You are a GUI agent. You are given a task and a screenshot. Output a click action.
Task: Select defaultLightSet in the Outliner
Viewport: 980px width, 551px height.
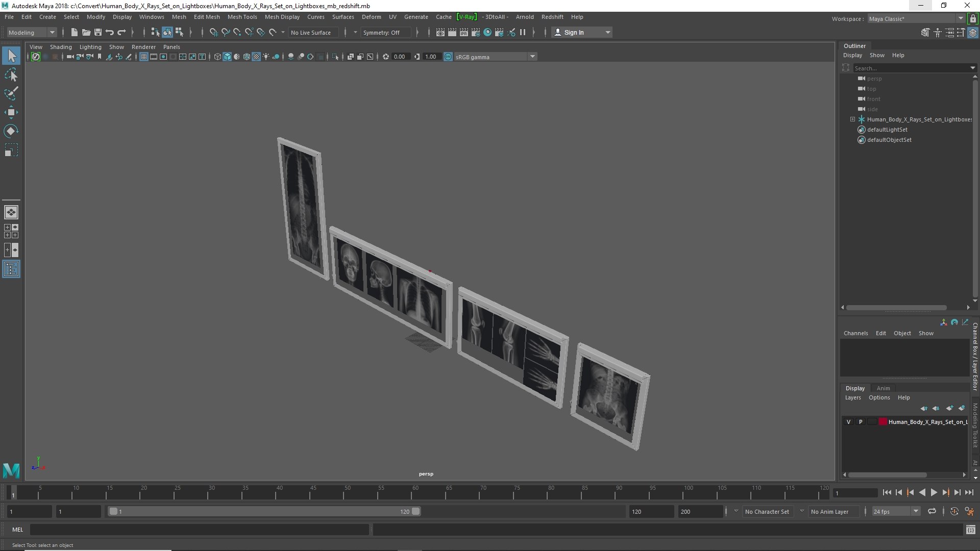pos(887,130)
